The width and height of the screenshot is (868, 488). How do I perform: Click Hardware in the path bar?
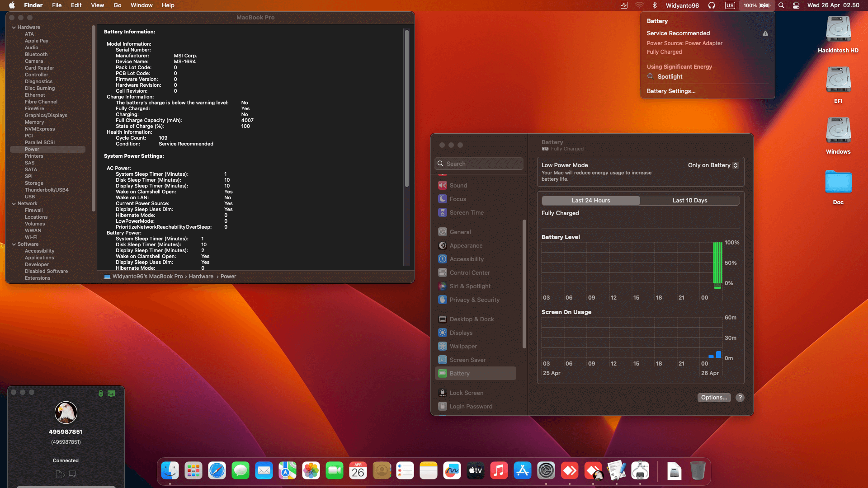tap(201, 277)
